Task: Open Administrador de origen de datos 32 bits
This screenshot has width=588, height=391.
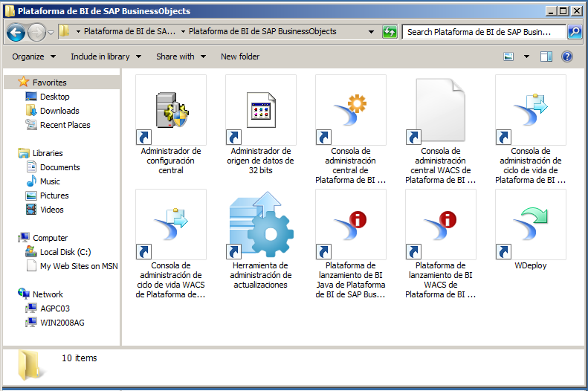Action: (x=261, y=111)
